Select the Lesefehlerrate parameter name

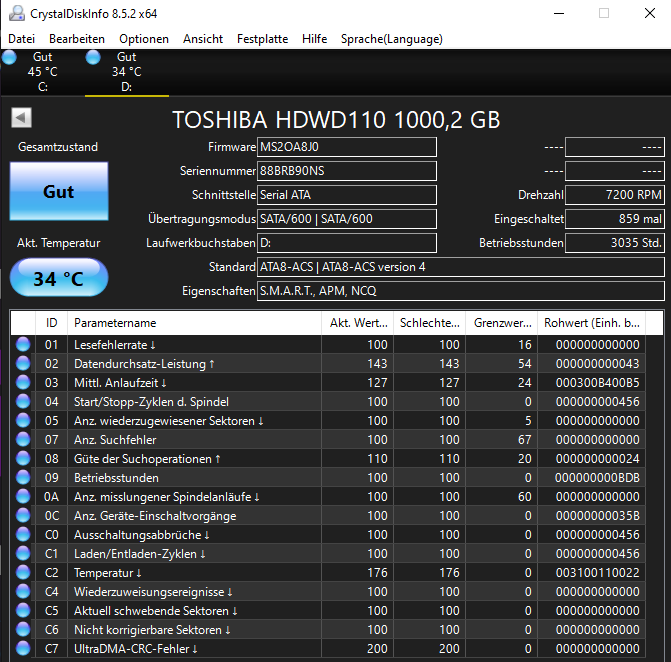pyautogui.click(x=115, y=344)
